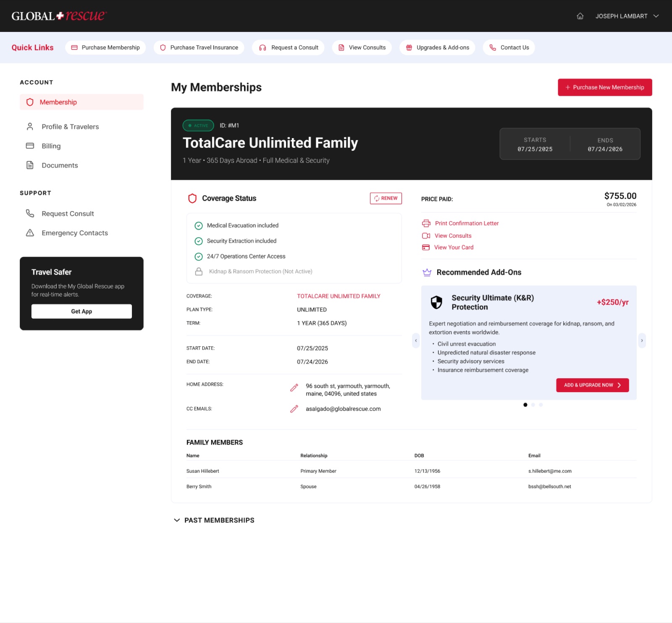Click the 24/7 Operations Center Access check icon
Viewport: 672px width, 623px height.
point(199,257)
